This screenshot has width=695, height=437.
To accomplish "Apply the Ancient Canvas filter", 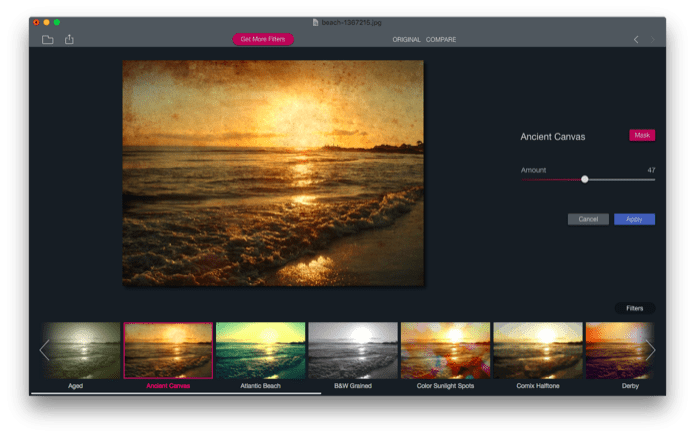I will (634, 219).
